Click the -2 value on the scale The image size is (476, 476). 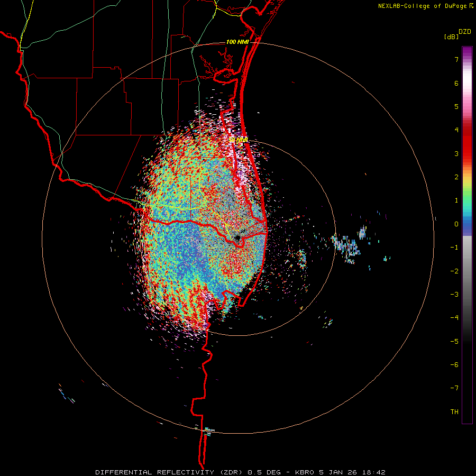[x=454, y=271]
